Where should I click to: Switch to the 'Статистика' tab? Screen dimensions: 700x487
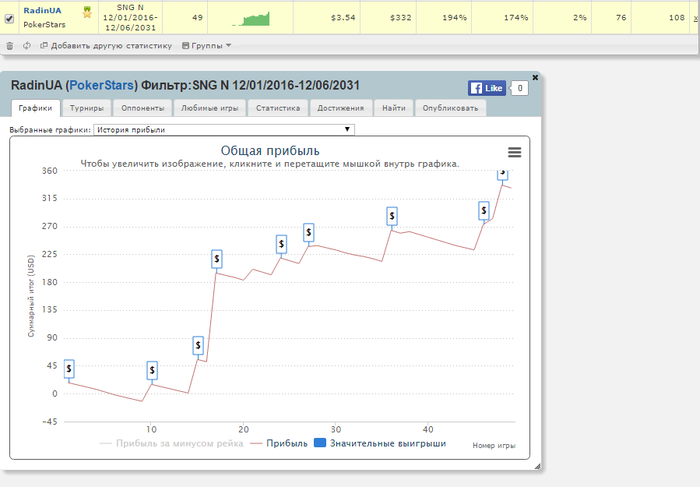coord(278,108)
